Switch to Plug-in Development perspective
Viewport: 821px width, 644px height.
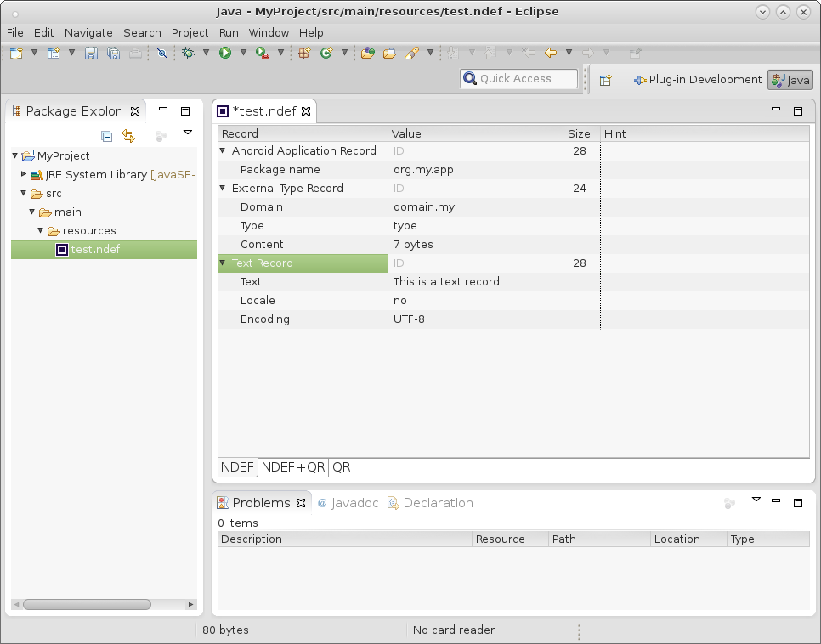[698, 80]
